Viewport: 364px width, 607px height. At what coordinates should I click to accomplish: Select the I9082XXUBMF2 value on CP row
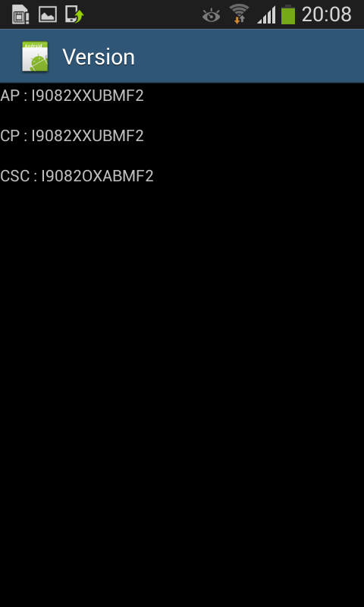coord(87,136)
